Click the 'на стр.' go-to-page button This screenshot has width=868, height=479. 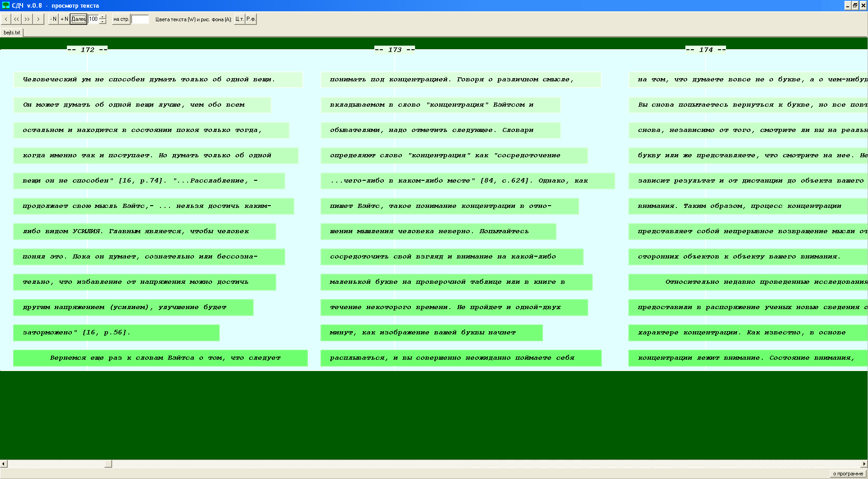click(121, 19)
